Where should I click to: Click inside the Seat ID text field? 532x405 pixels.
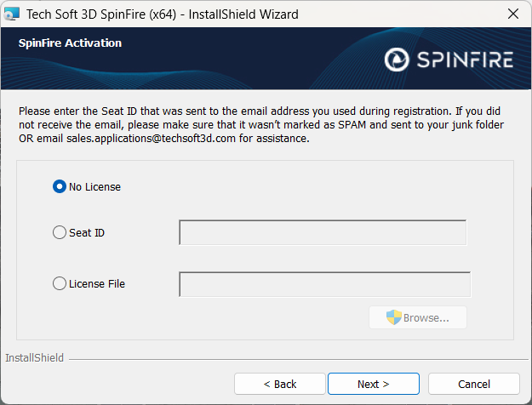click(322, 232)
